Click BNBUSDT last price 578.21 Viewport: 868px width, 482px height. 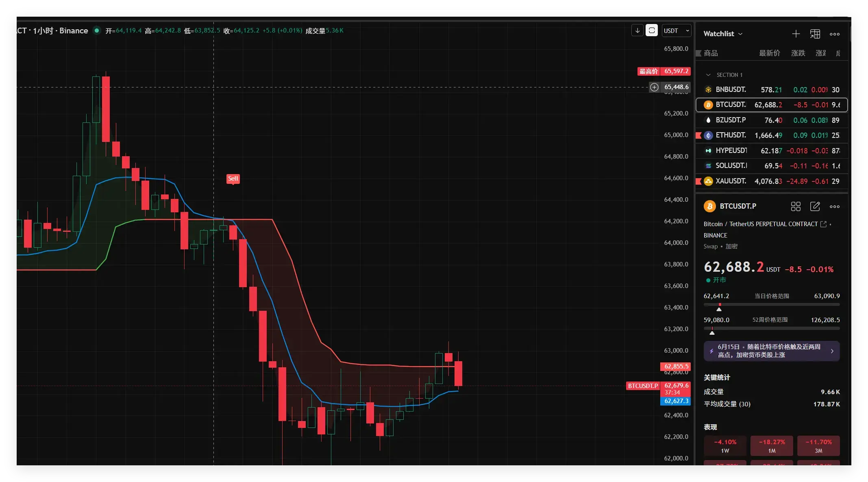click(771, 90)
